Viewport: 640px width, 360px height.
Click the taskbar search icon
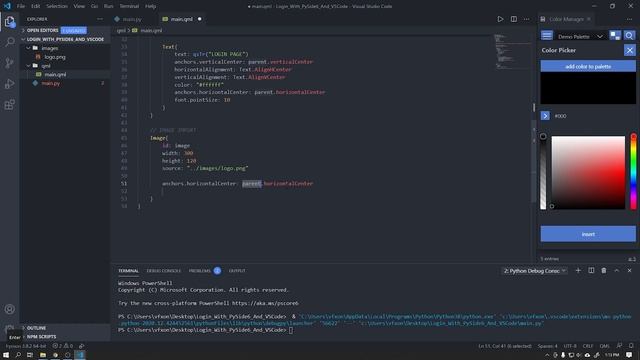18,355
